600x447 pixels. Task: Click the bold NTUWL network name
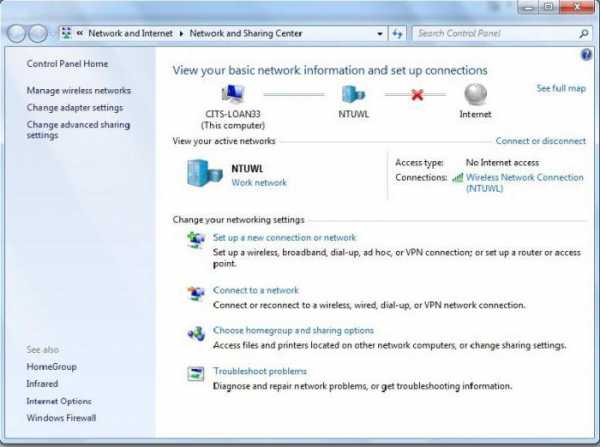[247, 168]
